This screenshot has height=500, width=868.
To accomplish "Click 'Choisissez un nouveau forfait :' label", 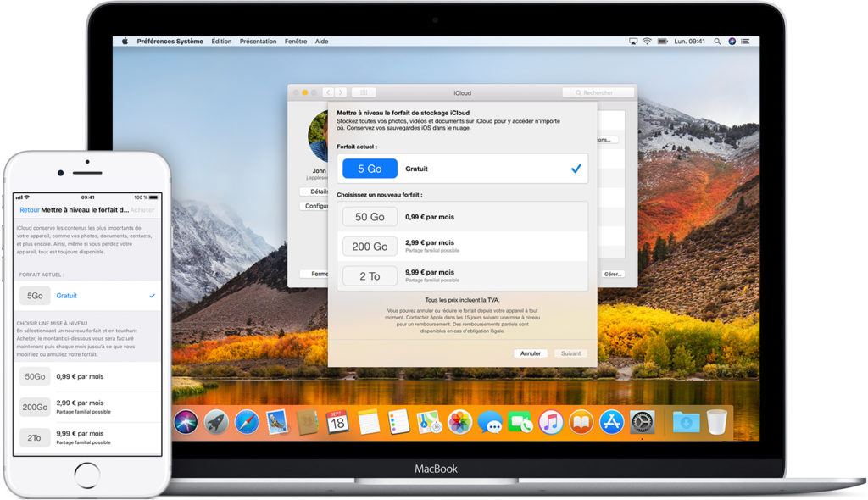I will [380, 195].
